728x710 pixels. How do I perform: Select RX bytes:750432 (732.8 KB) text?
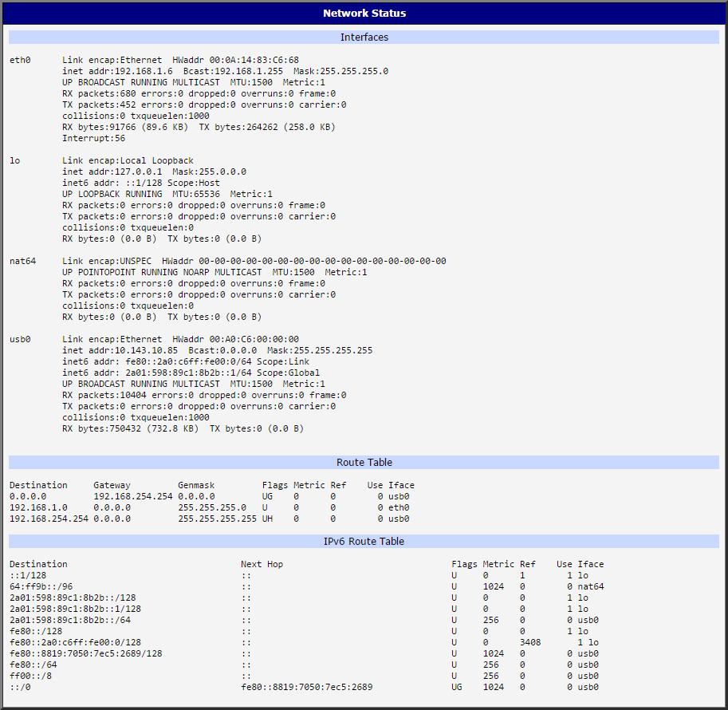click(131, 428)
